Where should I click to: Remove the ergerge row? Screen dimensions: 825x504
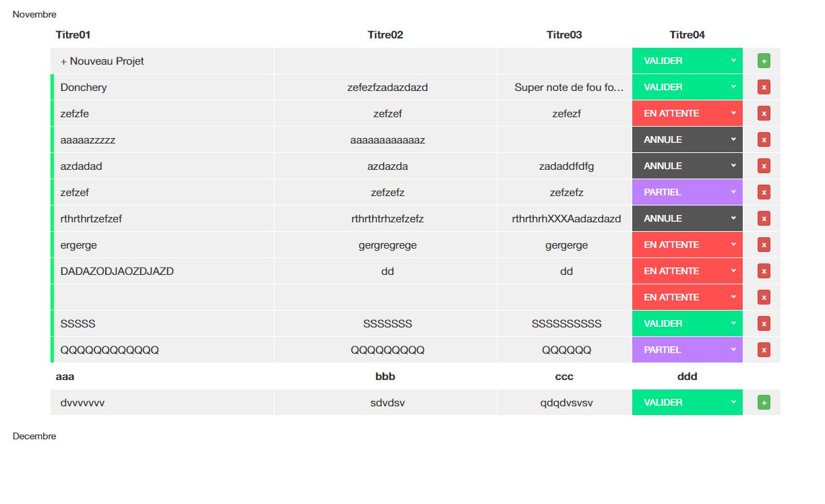click(x=763, y=245)
